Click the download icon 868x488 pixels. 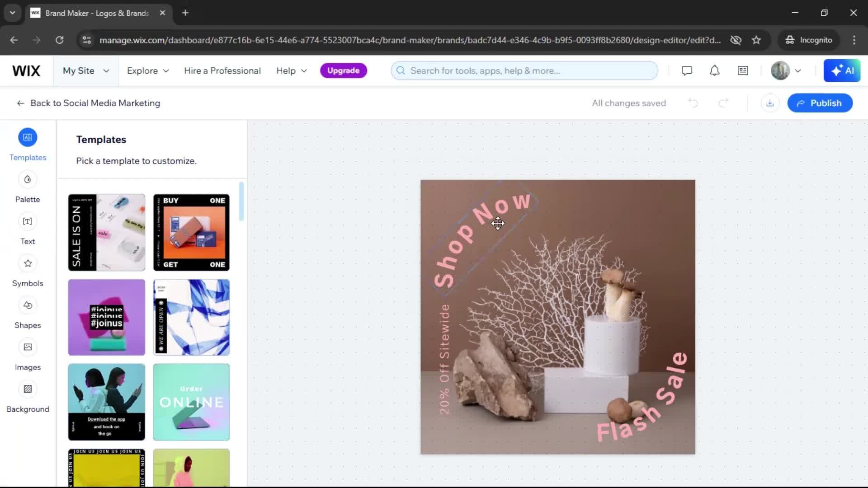(770, 103)
